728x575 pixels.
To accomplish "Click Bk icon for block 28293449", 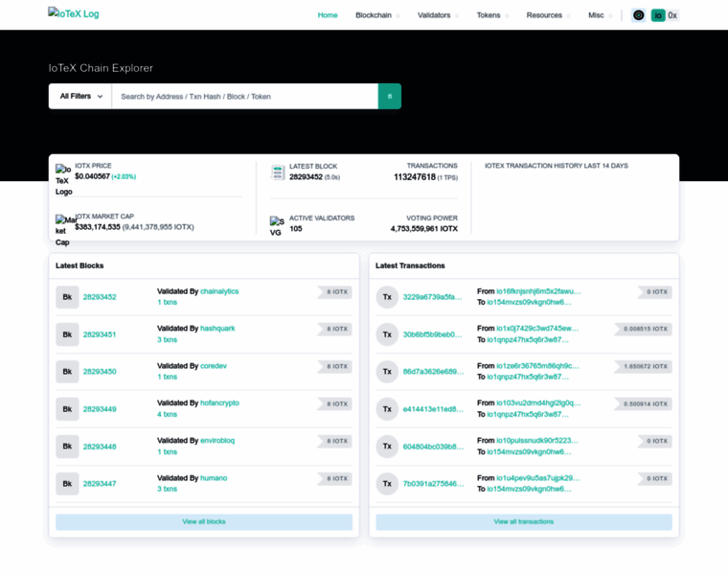I will (67, 409).
